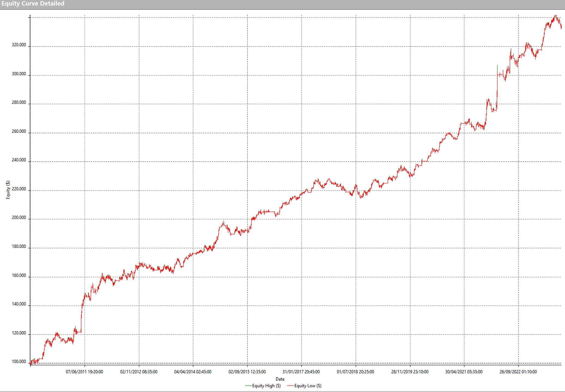Click the Equity ($) y-axis title
This screenshot has width=565, height=392.
[8, 190]
